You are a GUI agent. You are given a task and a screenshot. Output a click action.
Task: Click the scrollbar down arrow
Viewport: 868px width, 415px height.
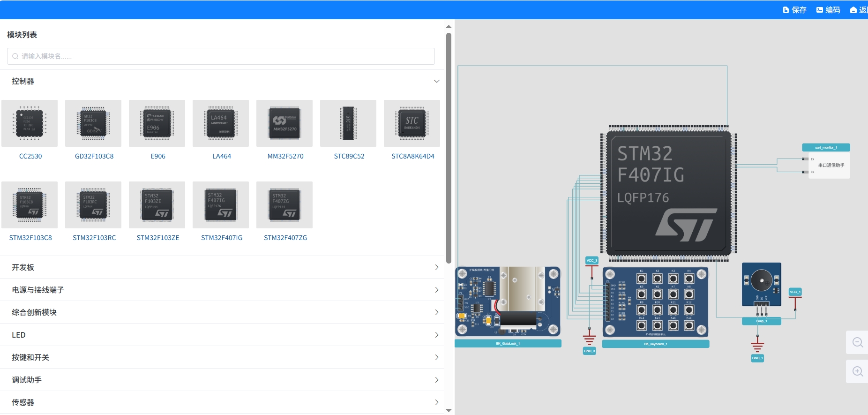pos(449,411)
